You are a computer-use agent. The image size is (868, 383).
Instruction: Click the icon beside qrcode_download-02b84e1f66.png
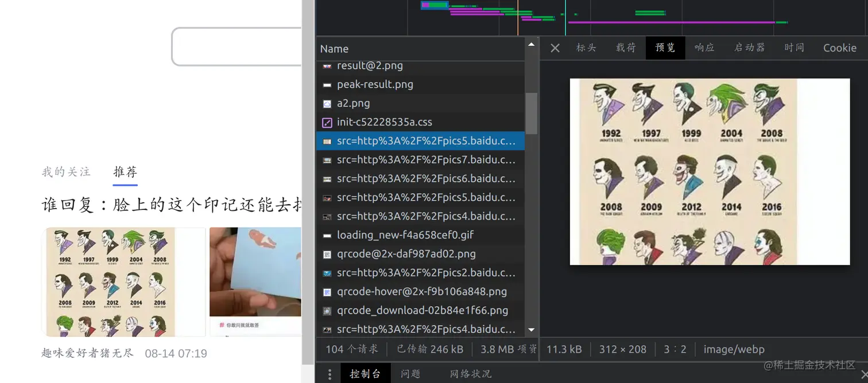click(x=327, y=310)
